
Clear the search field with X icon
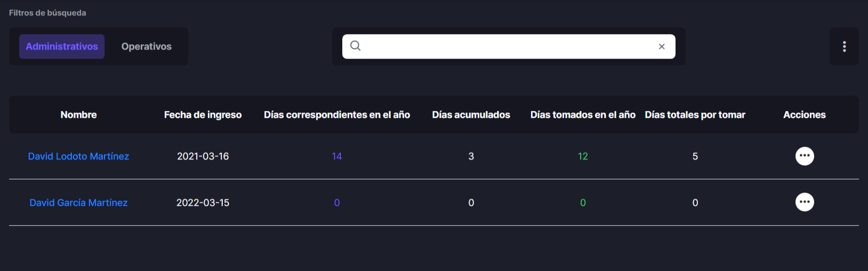(662, 46)
